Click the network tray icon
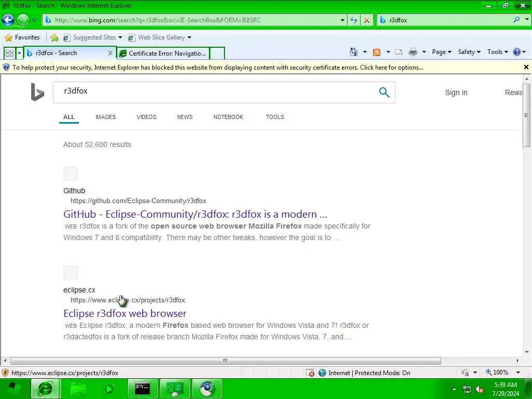This screenshot has height=399, width=532. (x=467, y=390)
